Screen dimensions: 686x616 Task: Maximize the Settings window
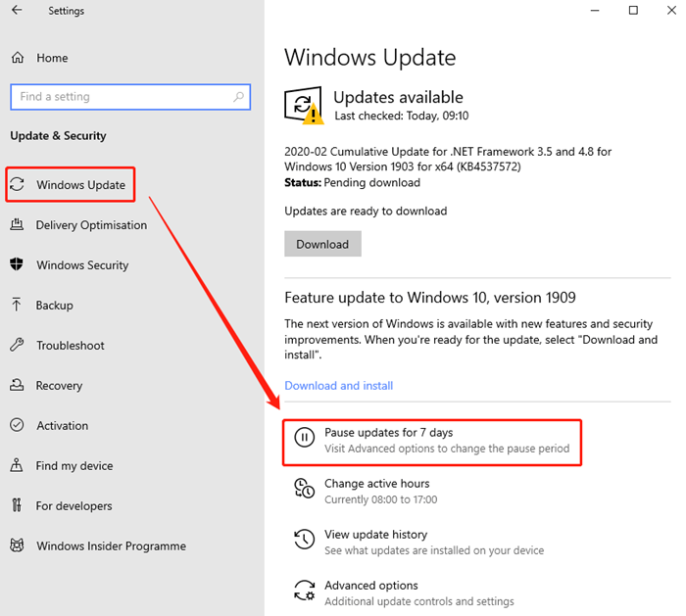point(633,10)
